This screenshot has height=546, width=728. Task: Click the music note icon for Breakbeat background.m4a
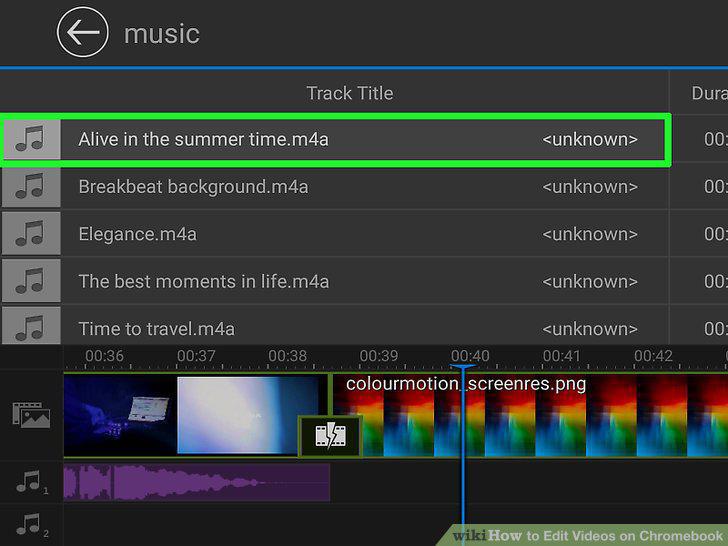click(x=31, y=187)
